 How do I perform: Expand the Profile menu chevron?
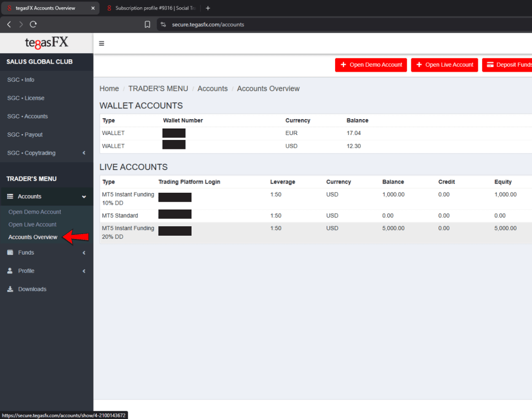(x=84, y=271)
